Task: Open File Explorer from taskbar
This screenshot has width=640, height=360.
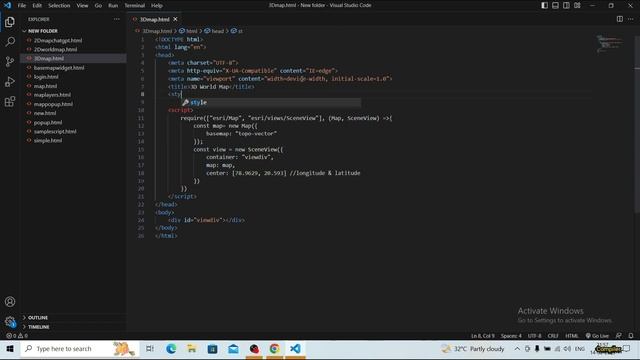Action: click(x=191, y=349)
